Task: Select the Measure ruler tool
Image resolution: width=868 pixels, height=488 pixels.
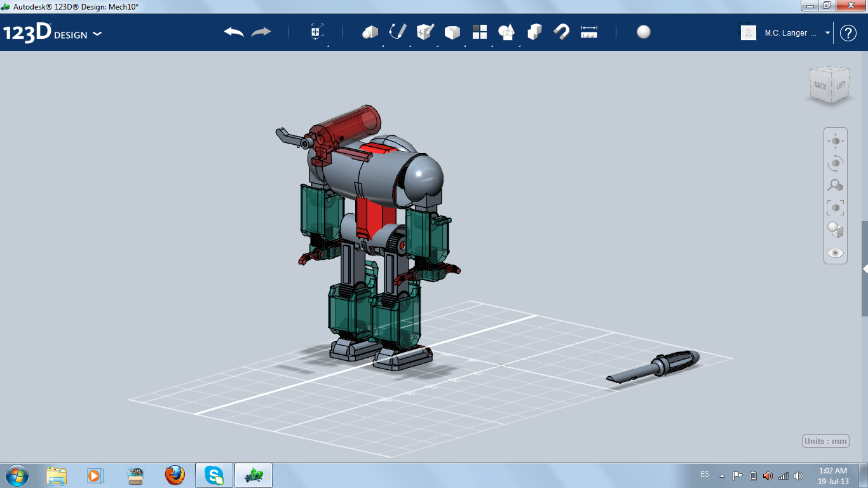Action: (589, 32)
